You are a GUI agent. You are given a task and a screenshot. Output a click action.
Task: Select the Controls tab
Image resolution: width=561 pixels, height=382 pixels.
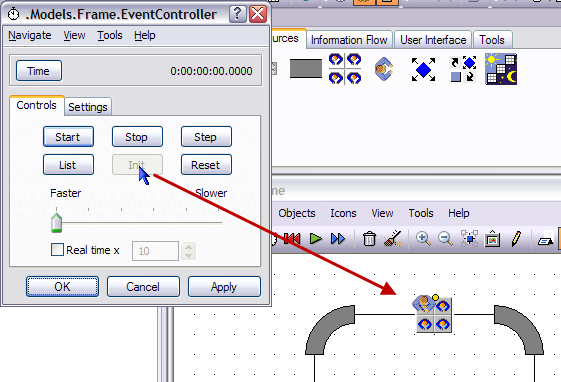point(36,105)
